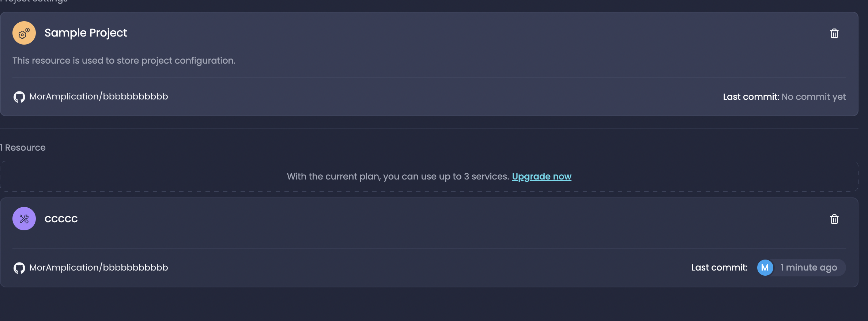Image resolution: width=868 pixels, height=321 pixels.
Task: Click the Last commit label on ccccc card
Action: (x=719, y=267)
